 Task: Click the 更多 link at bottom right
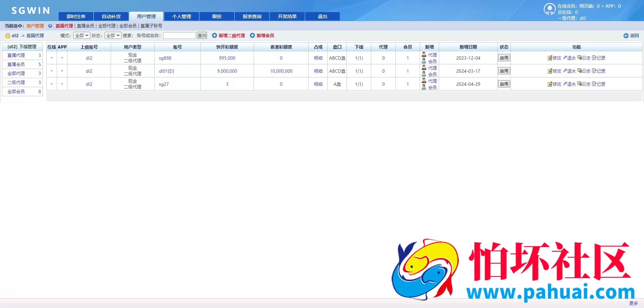633,303
